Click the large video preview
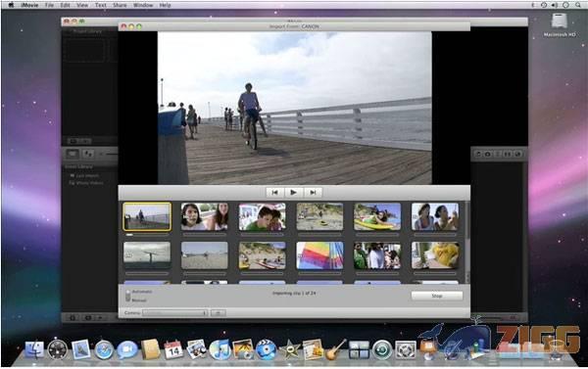 (294, 108)
